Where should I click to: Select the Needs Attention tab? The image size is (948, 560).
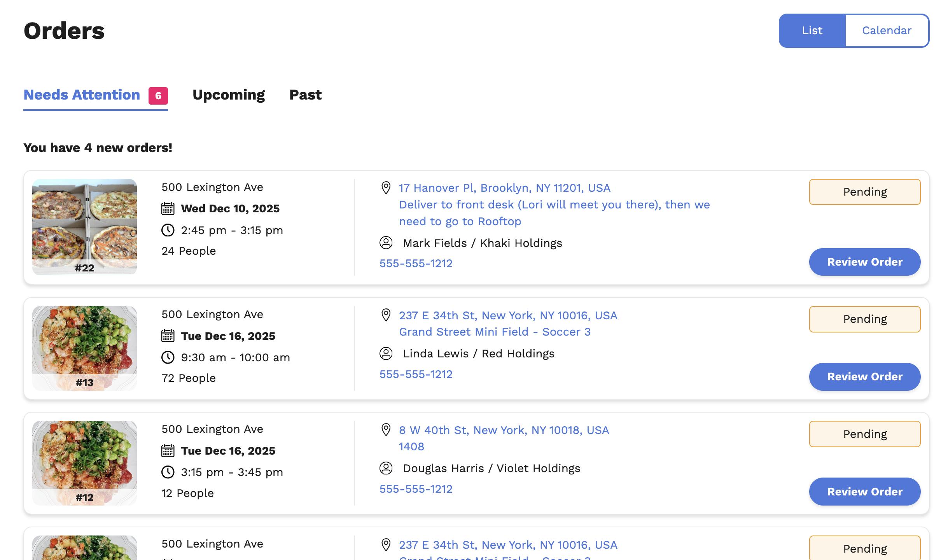82,95
